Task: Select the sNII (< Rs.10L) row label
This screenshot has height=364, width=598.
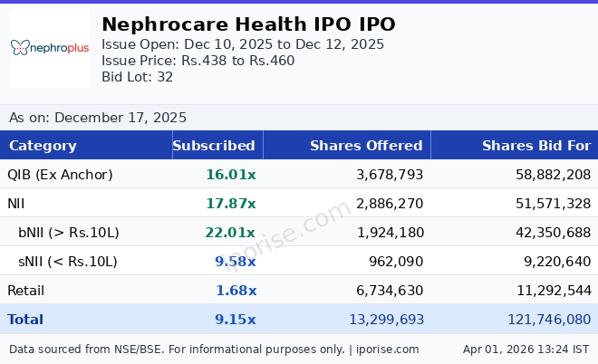Action: 68,262
